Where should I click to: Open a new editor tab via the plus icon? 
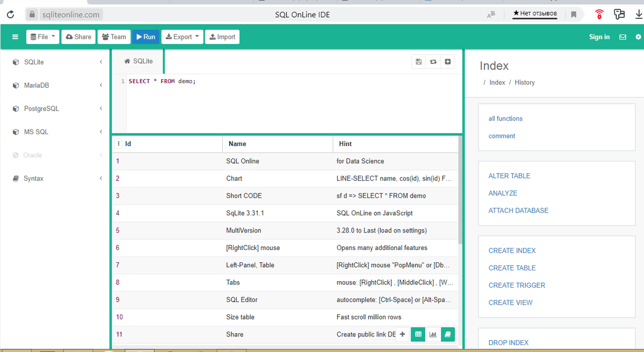448,61
